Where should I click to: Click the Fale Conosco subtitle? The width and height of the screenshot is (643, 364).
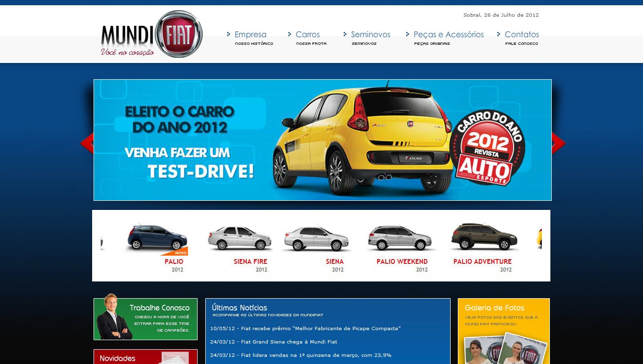[522, 43]
